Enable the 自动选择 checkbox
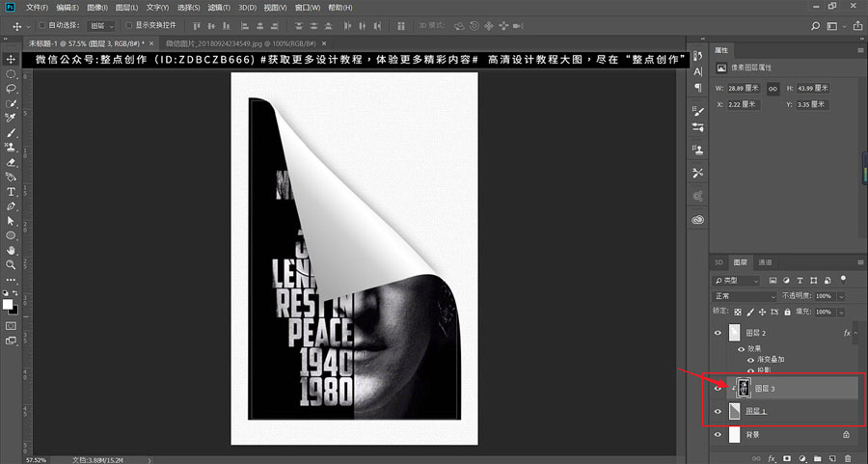The image size is (868, 464). 41,25
